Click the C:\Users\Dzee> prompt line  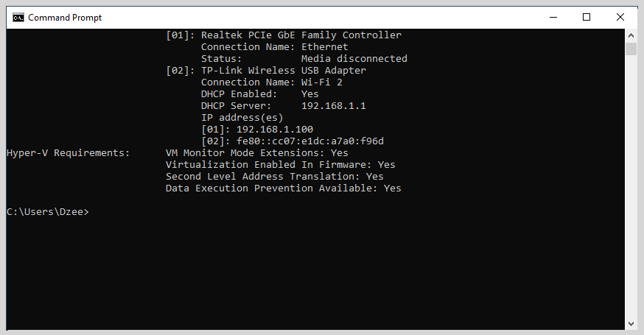[x=48, y=212]
